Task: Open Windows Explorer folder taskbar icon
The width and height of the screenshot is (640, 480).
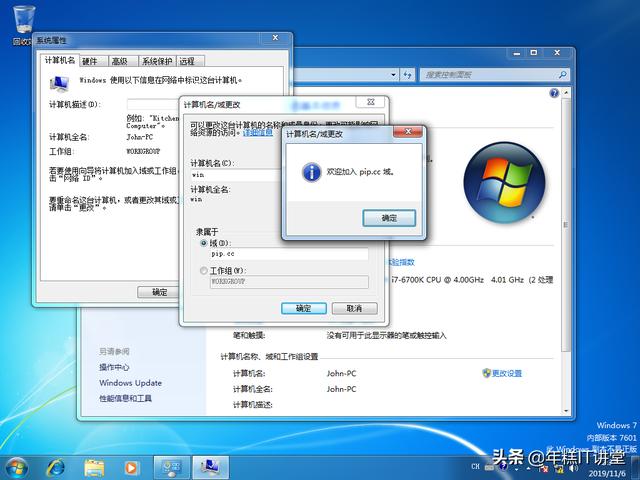Action: point(94,468)
